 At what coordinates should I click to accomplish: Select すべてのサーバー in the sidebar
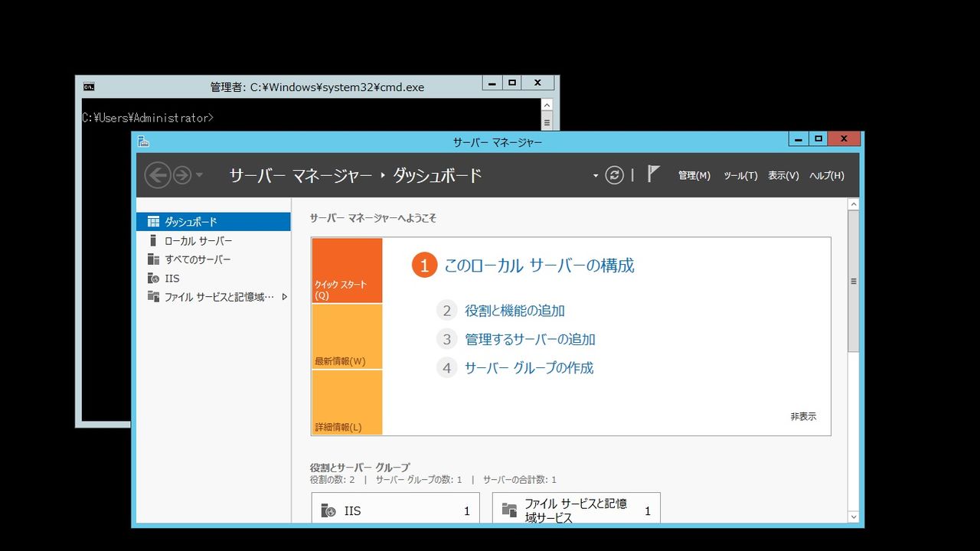[214, 259]
